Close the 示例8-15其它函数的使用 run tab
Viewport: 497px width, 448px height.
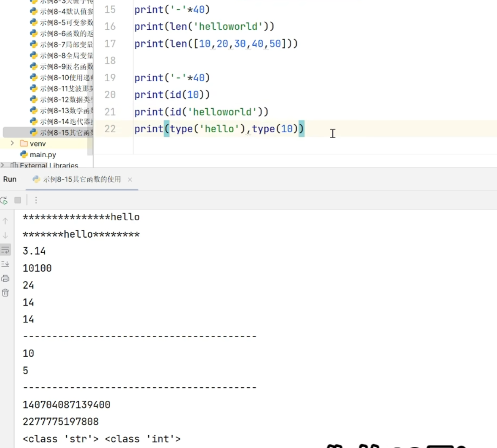[x=130, y=180]
